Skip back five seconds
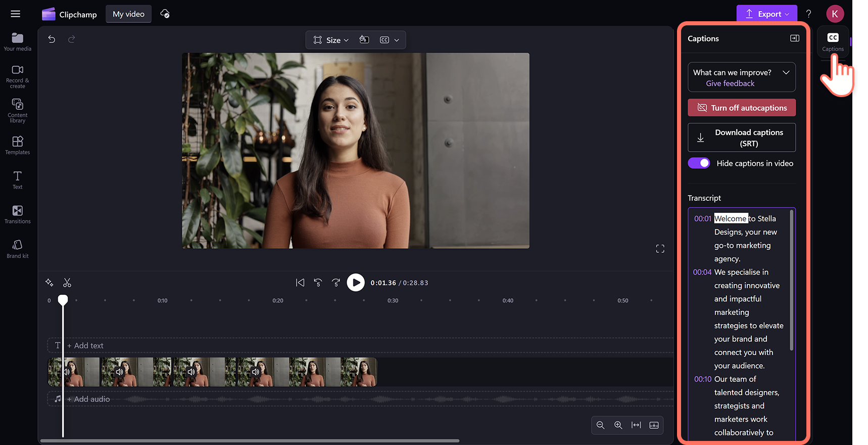Image resolution: width=868 pixels, height=445 pixels. click(318, 283)
